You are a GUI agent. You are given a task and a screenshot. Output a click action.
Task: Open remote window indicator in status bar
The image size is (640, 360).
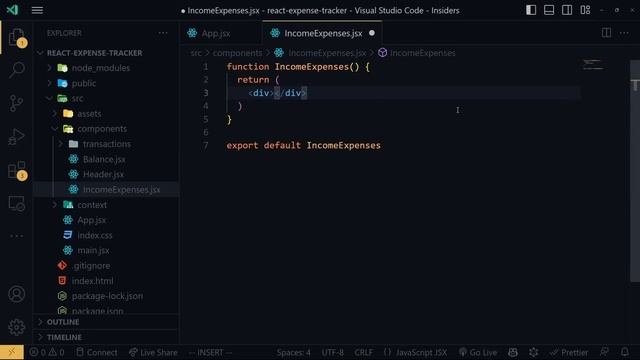[12, 352]
